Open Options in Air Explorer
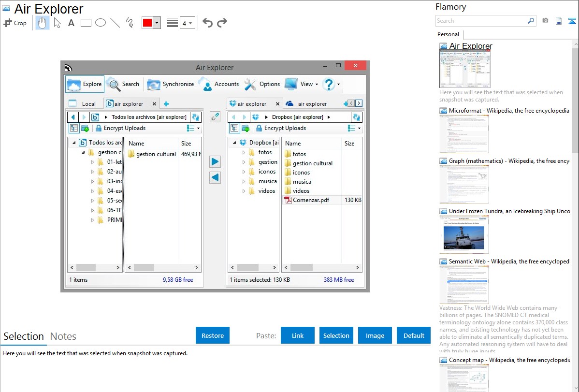Image resolution: width=579 pixels, height=392 pixels. pos(262,84)
